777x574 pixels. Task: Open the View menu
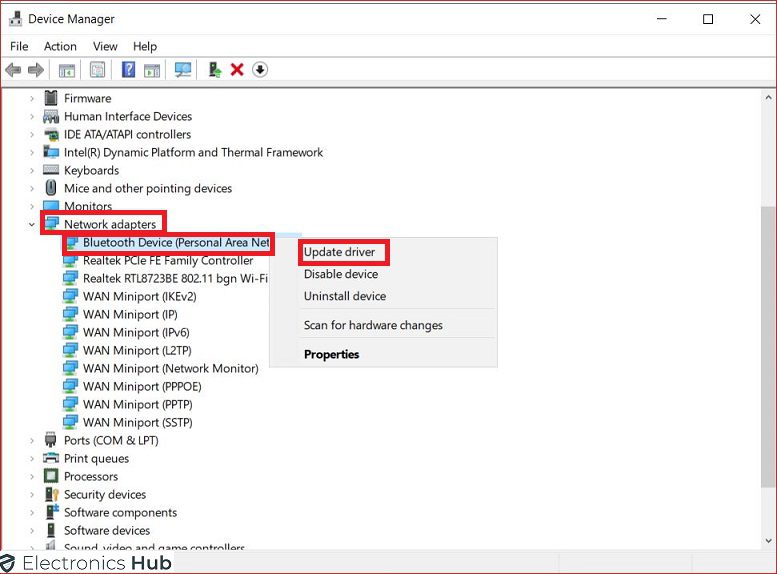(105, 46)
